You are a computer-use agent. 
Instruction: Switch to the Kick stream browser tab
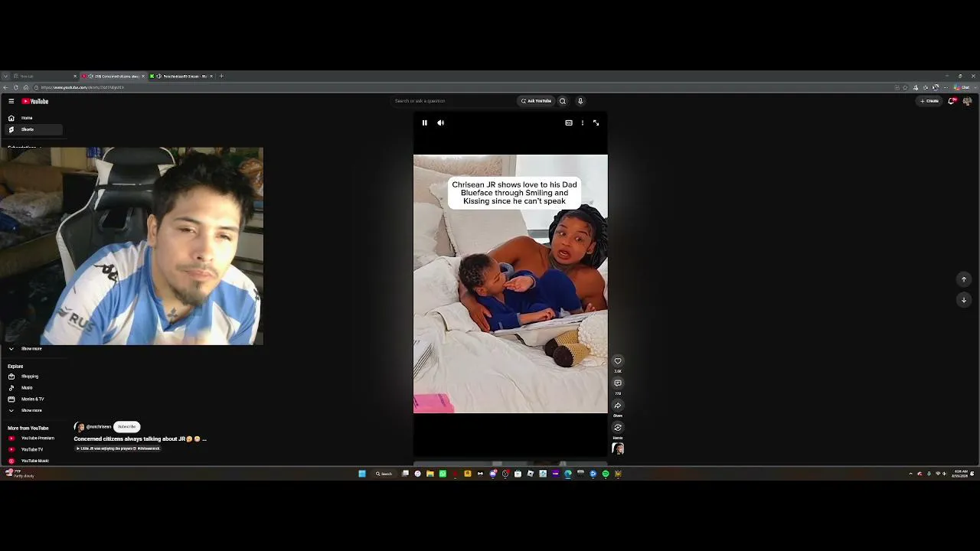coord(181,77)
